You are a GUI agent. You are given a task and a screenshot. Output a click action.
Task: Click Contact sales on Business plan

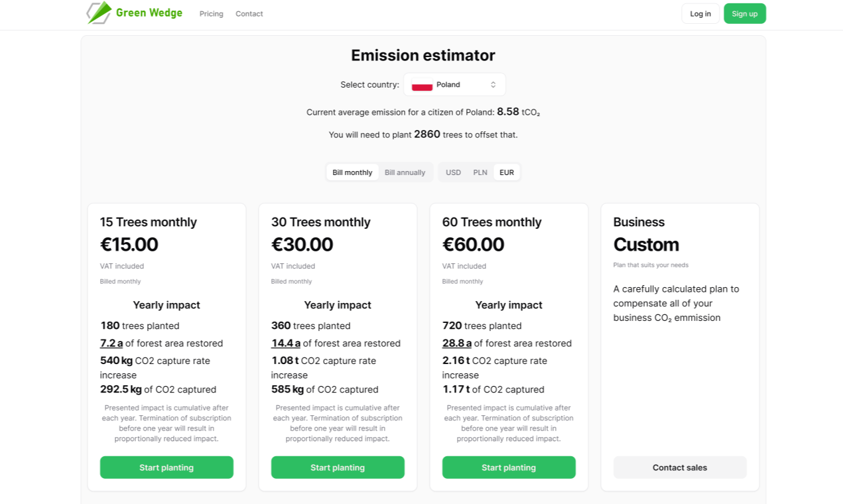tap(680, 468)
